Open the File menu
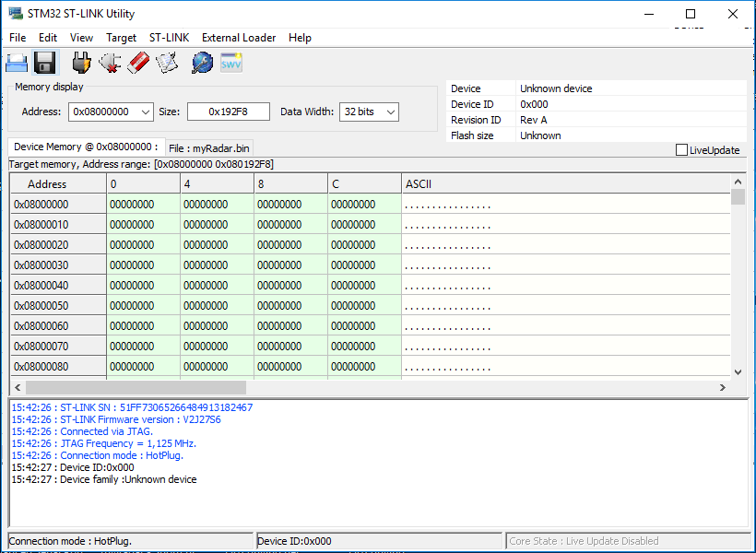The width and height of the screenshot is (756, 553). 18,38
